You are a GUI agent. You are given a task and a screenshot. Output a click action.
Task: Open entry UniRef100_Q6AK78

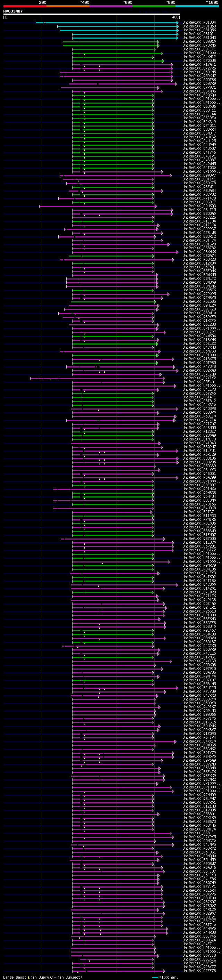pyautogui.click(x=199, y=183)
